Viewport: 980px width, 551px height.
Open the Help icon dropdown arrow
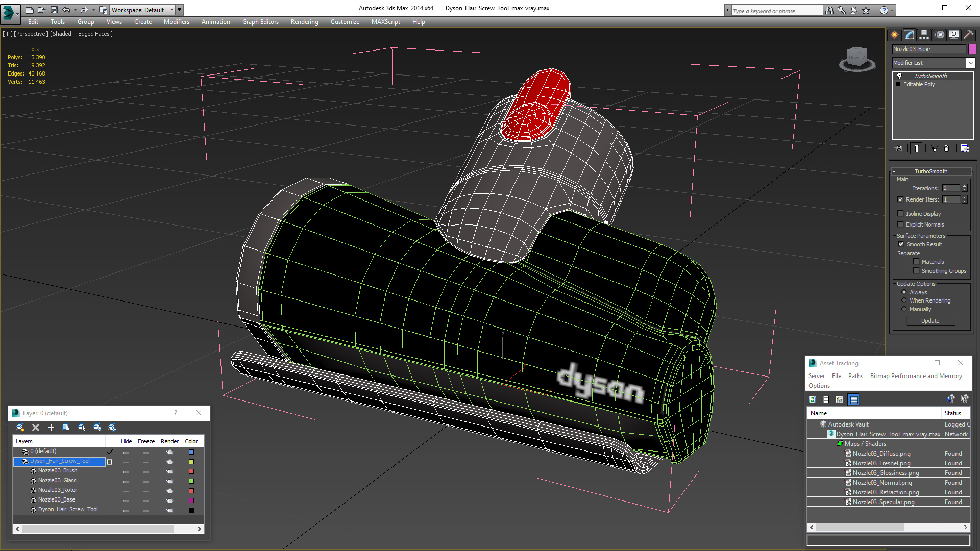[892, 10]
